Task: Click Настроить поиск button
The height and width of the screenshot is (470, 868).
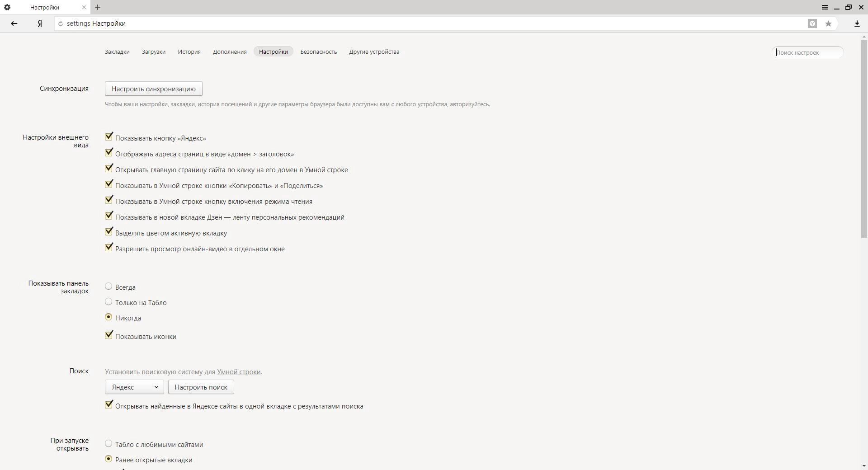Action: (201, 387)
